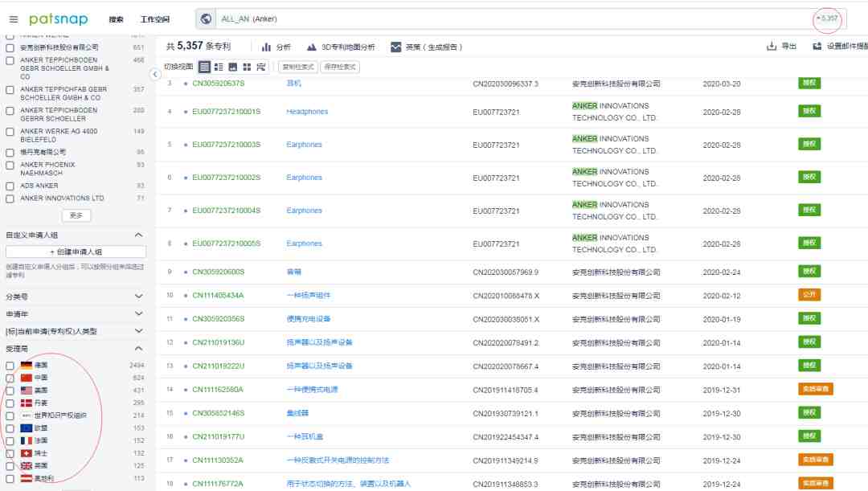Click the 复制检索式 button

[x=298, y=67]
